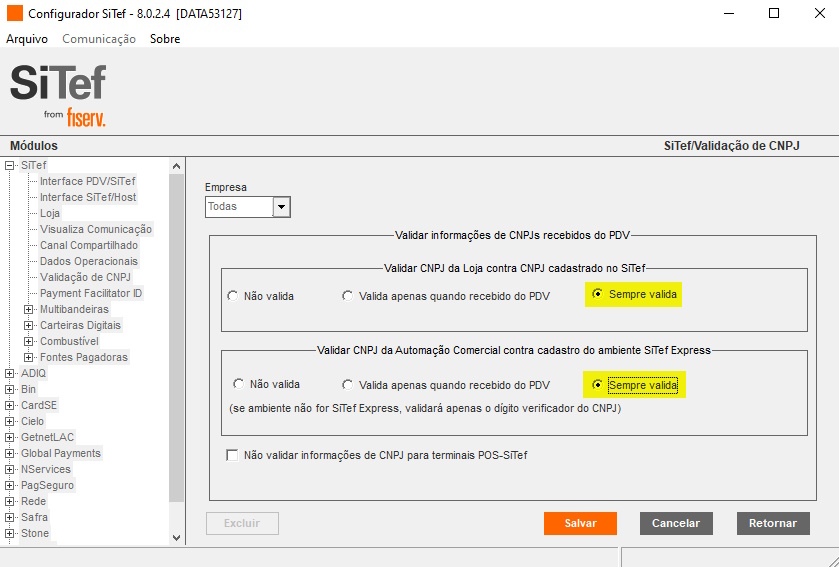Viewport: 839px width, 567px height.
Task: Collapse the SiTef root tree node
Action: click(9, 166)
